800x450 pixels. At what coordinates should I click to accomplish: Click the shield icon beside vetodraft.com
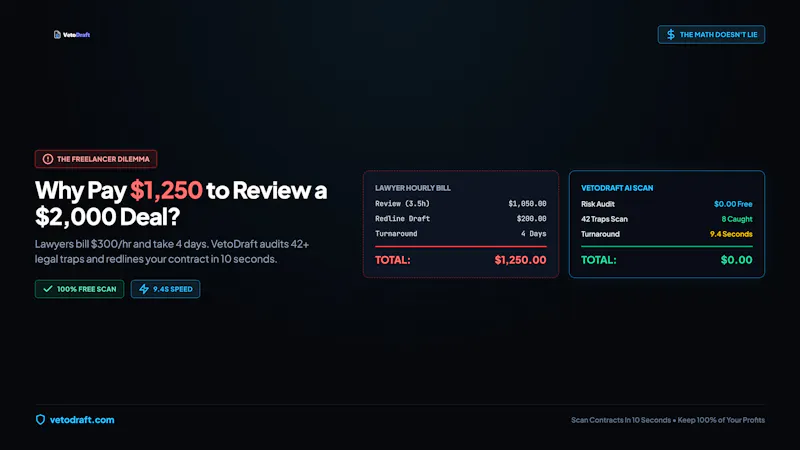[40, 420]
